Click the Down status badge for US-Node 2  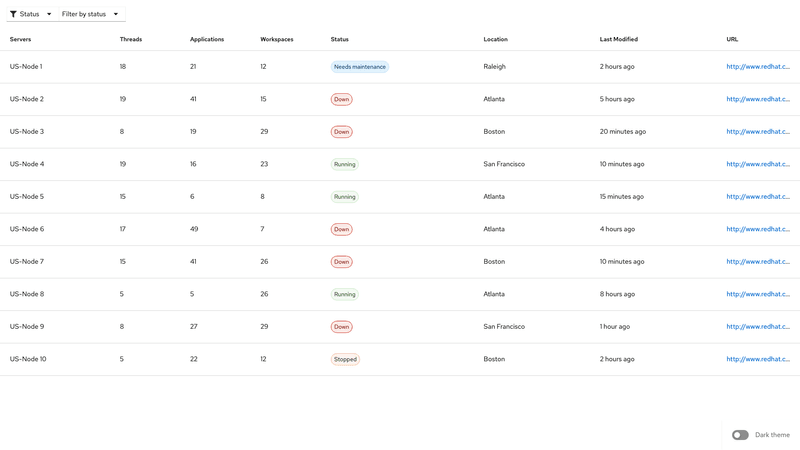click(x=341, y=99)
